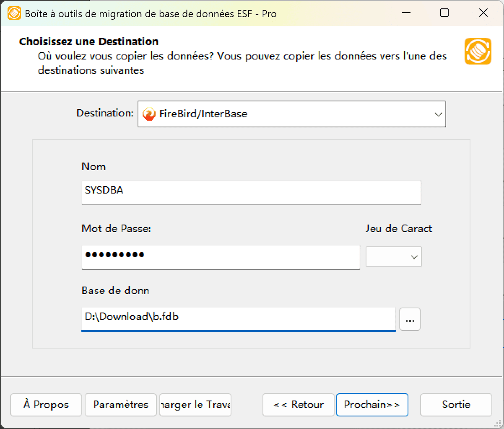Proceed with the Prochain>> button
Image resolution: width=504 pixels, height=429 pixels.
tap(372, 405)
